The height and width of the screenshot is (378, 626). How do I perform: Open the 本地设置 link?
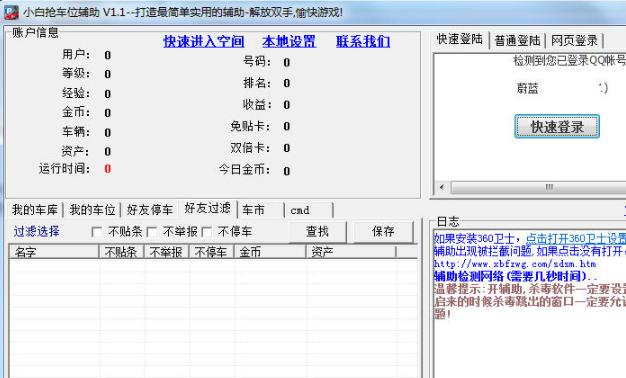(289, 42)
